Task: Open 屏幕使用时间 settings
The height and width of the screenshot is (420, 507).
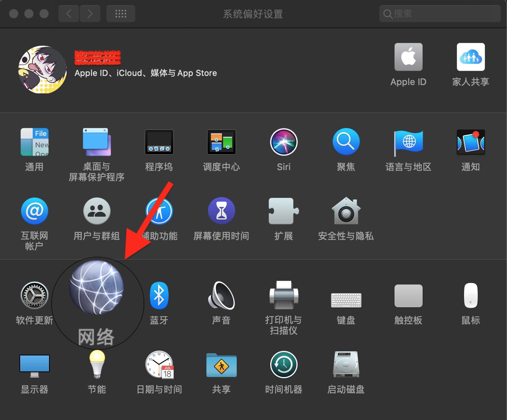Action: tap(222, 211)
